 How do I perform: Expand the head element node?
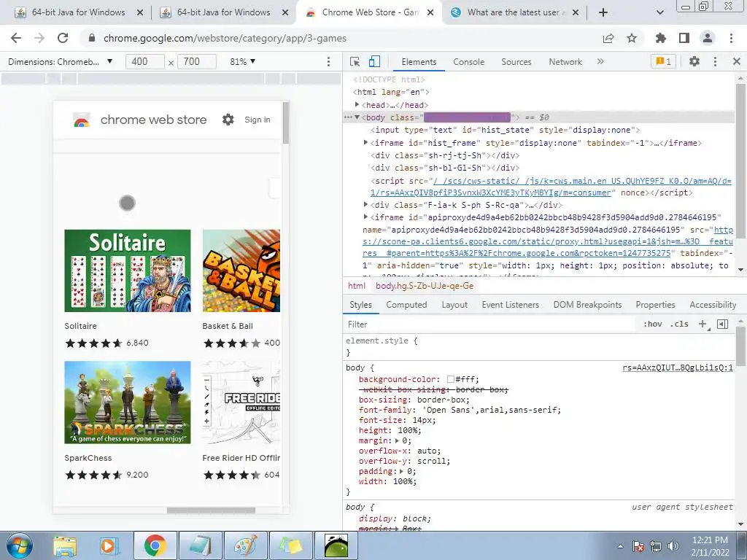357,104
